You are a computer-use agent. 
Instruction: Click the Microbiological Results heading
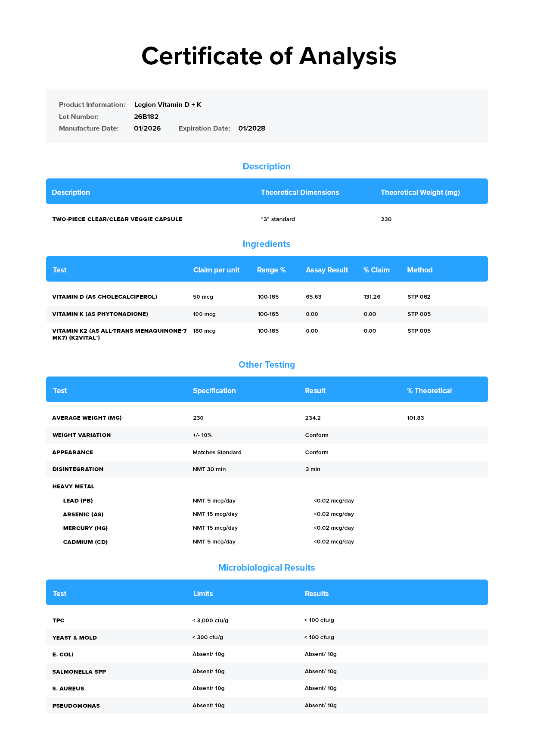pos(267,568)
